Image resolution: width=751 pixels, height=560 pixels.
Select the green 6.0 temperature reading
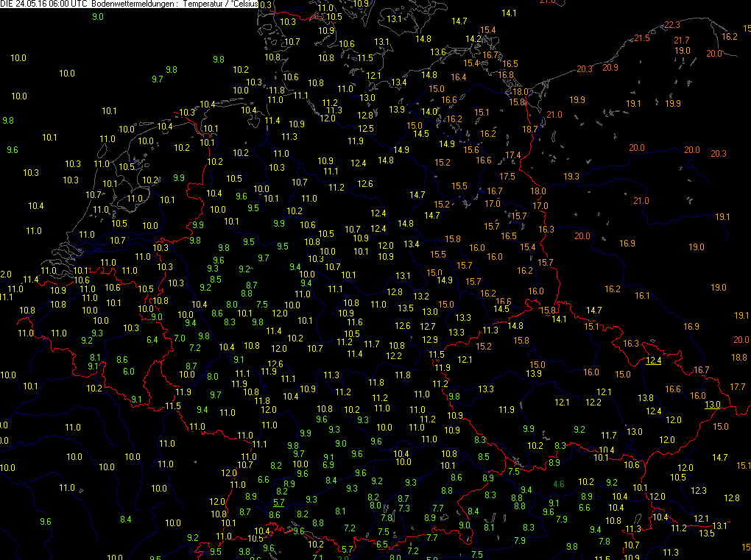[x=128, y=371]
